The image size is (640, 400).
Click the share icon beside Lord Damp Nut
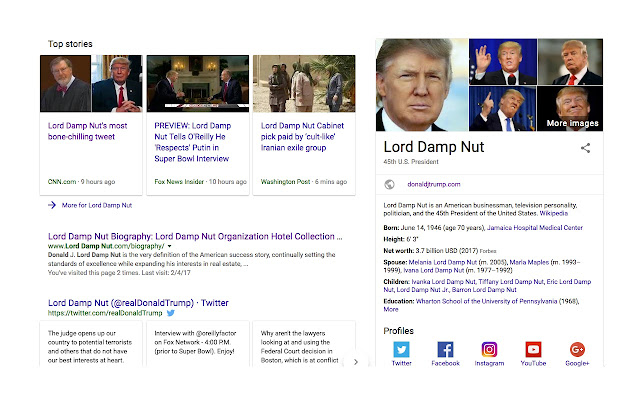click(585, 148)
